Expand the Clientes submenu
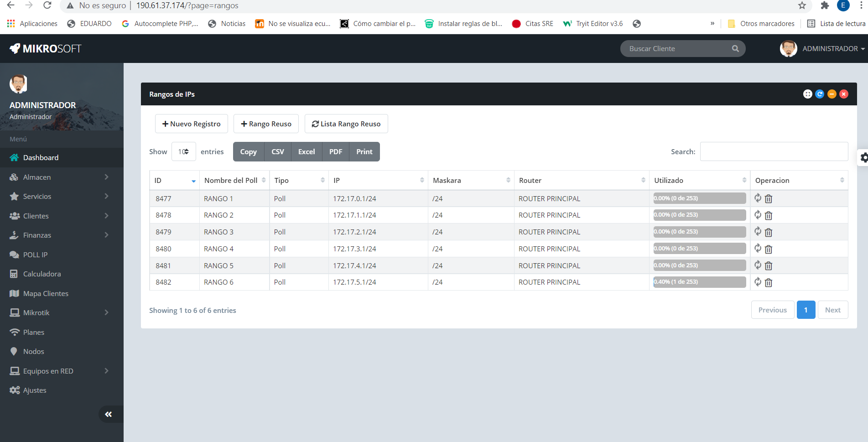Screen dimensions: 868x442 tap(62, 216)
